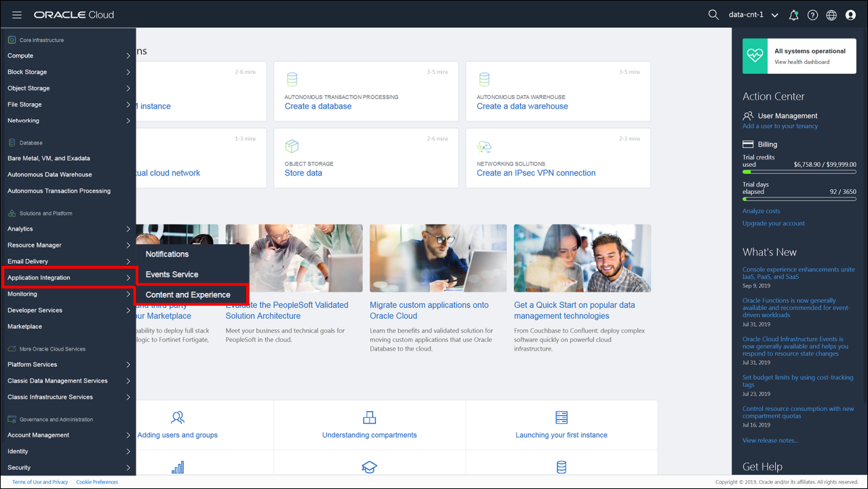Viewport: 868px width, 489px height.
Task: Open the PeopleSoft Validated Solution thumbnail image
Action: tap(294, 258)
